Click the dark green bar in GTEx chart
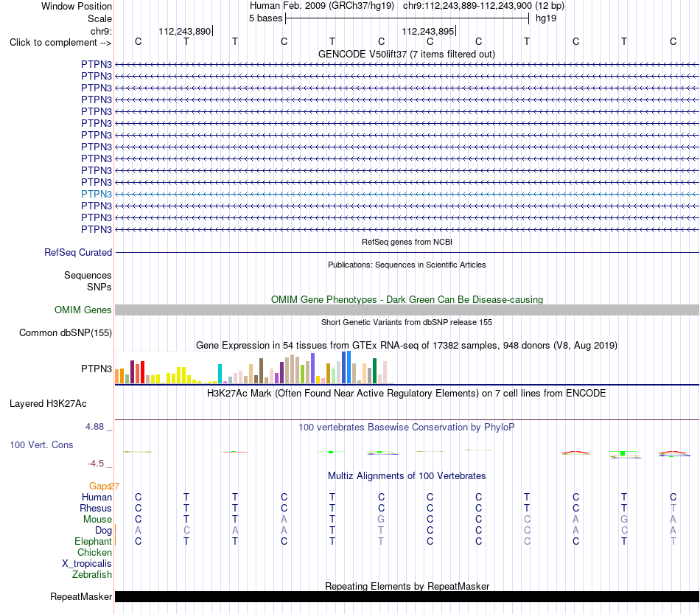This screenshot has height=614, width=700. click(375, 371)
